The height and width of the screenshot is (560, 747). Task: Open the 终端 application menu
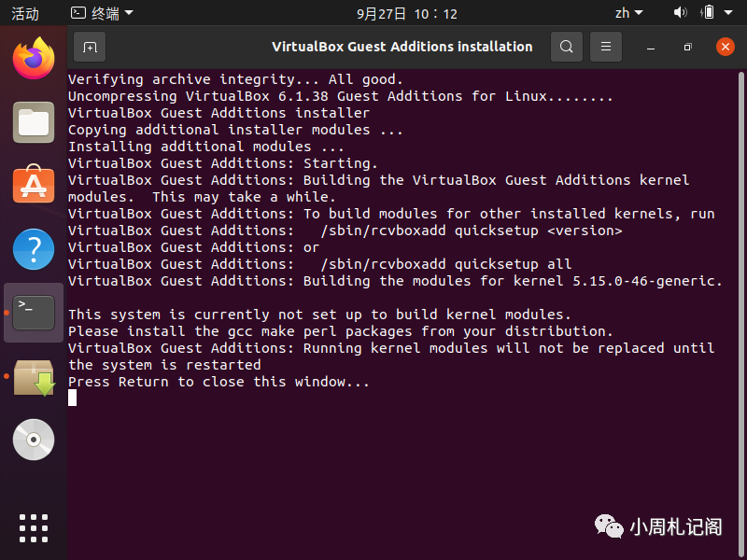point(102,13)
